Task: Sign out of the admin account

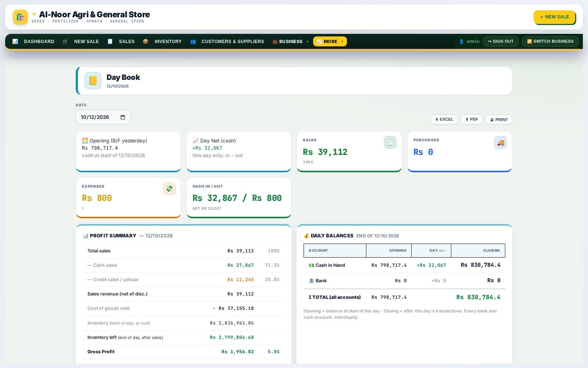Action: [x=501, y=41]
